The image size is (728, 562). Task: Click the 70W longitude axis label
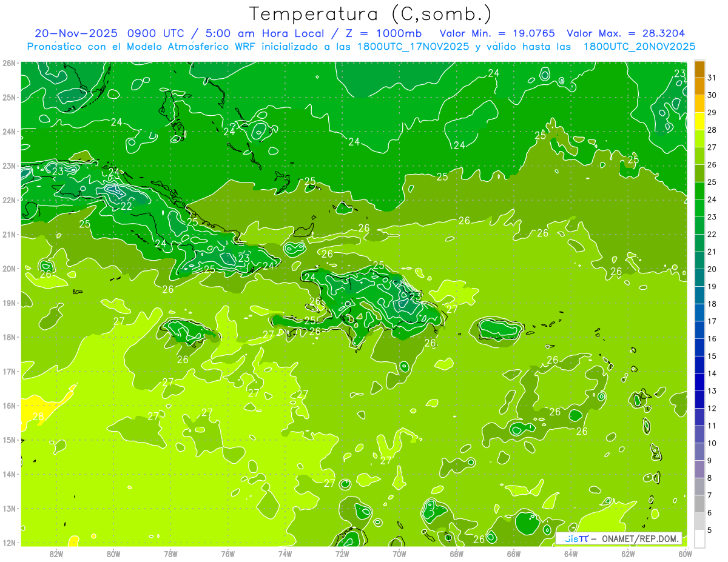399,554
